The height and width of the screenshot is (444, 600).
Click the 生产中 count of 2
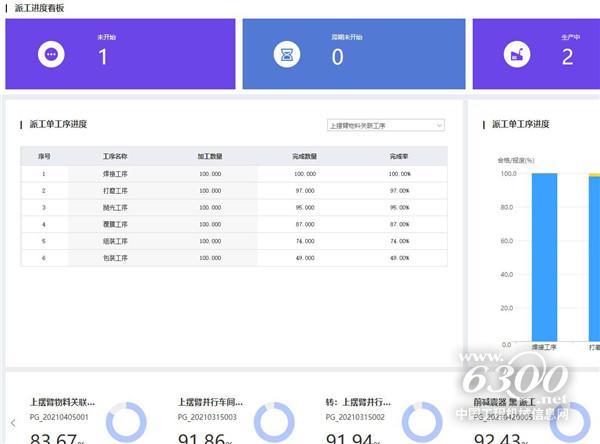(567, 57)
